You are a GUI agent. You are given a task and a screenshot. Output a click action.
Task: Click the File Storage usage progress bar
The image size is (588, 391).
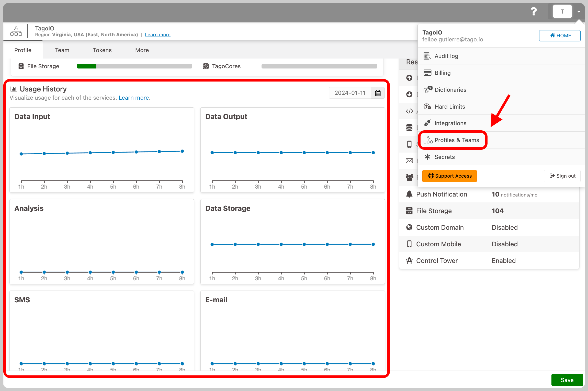pos(134,66)
